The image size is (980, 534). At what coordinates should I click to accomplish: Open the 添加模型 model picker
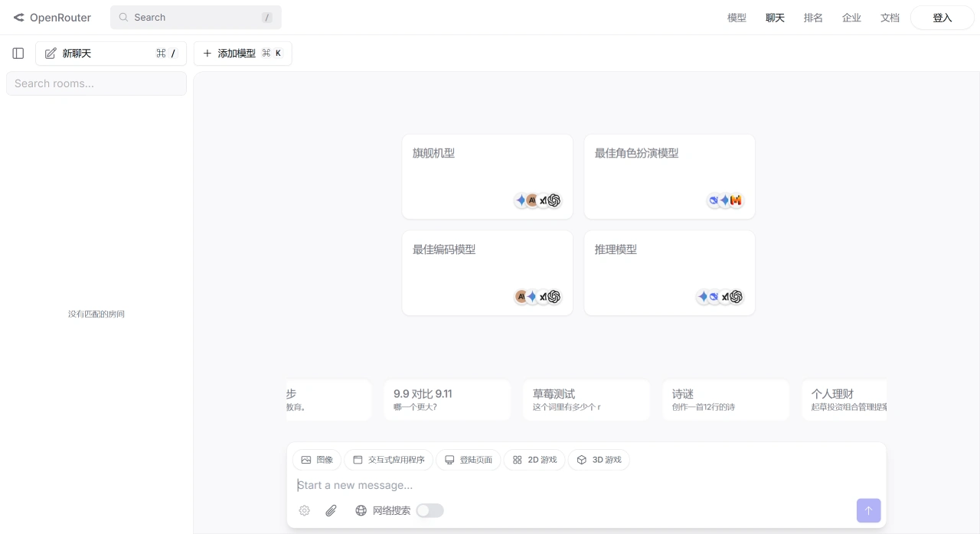click(242, 54)
